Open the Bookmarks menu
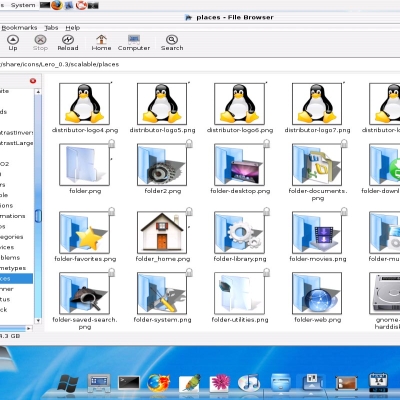 [19, 28]
